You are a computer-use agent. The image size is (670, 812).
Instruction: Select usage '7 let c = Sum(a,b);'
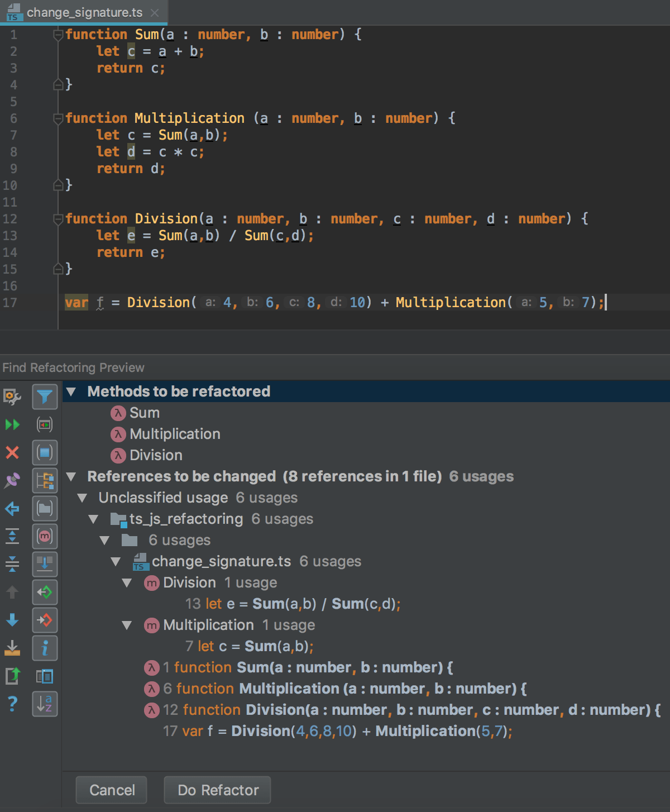tap(250, 646)
